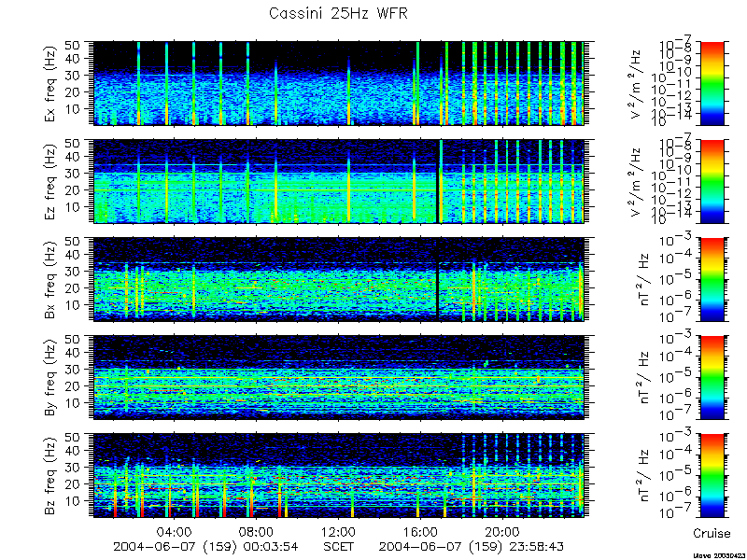Click the Ez spectrogram panel
Viewport: 747px width, 560px height.
pos(338,181)
